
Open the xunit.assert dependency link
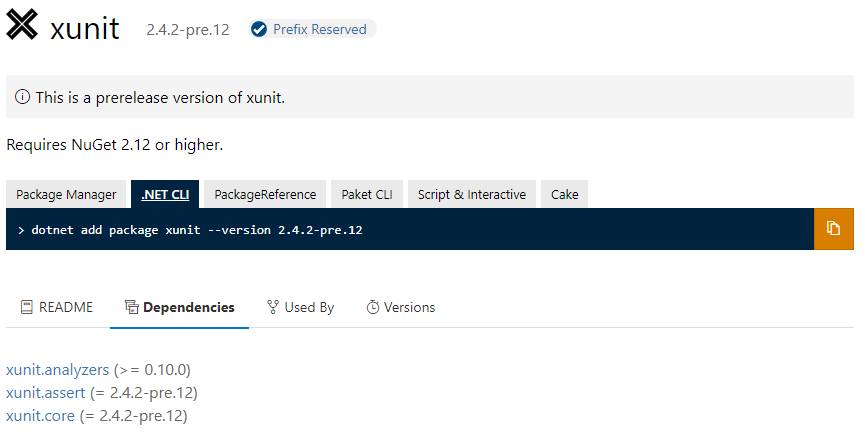pos(46,393)
